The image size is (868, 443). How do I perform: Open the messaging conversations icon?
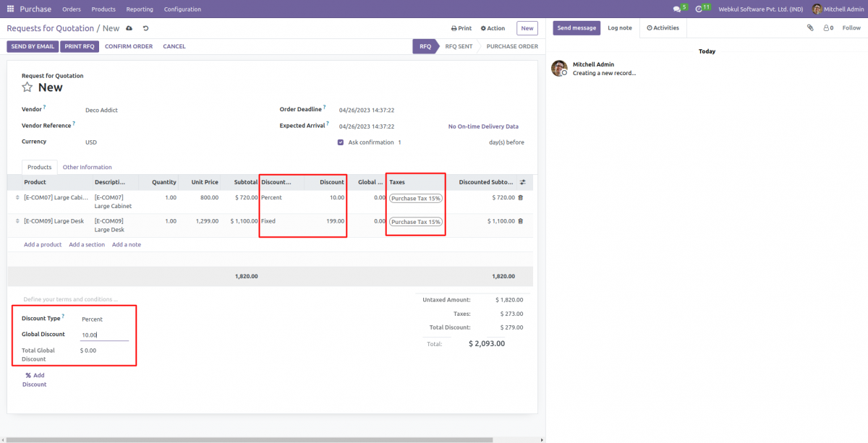pos(678,8)
